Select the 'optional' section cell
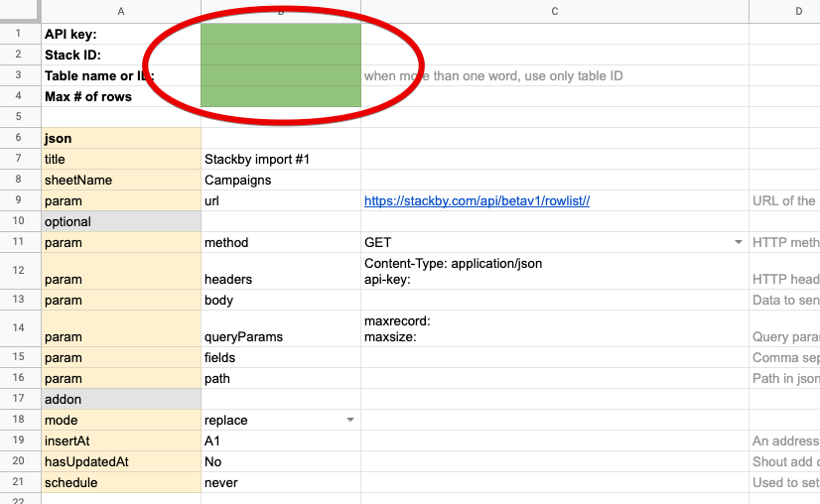The image size is (820, 504). pyautogui.click(x=121, y=221)
